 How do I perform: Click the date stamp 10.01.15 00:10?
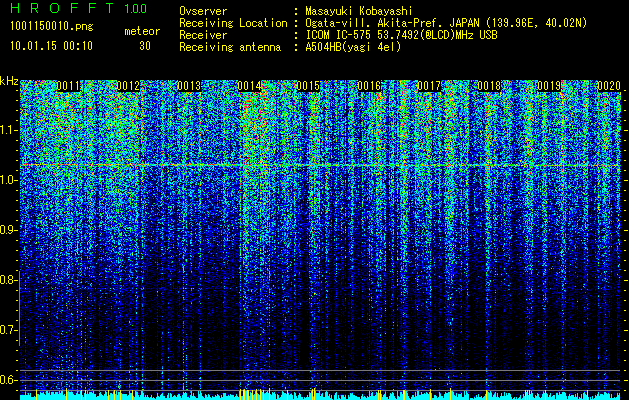[x=51, y=46]
